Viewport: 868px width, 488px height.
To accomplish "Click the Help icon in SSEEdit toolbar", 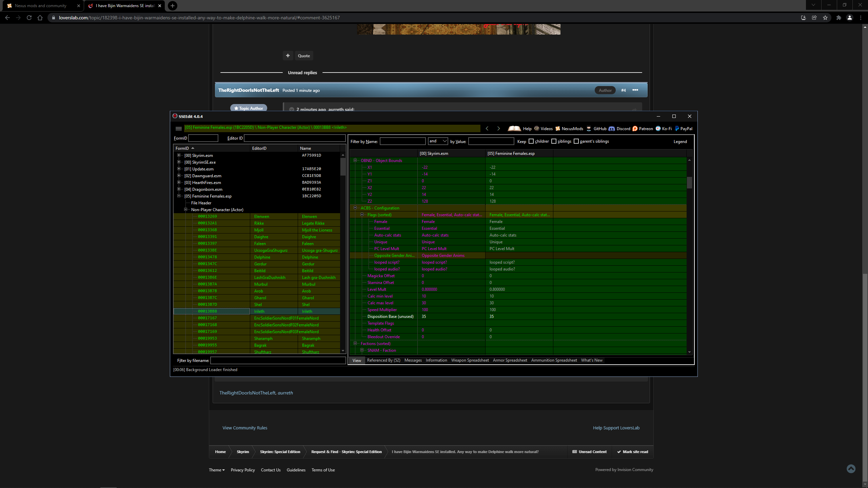I will tap(514, 129).
